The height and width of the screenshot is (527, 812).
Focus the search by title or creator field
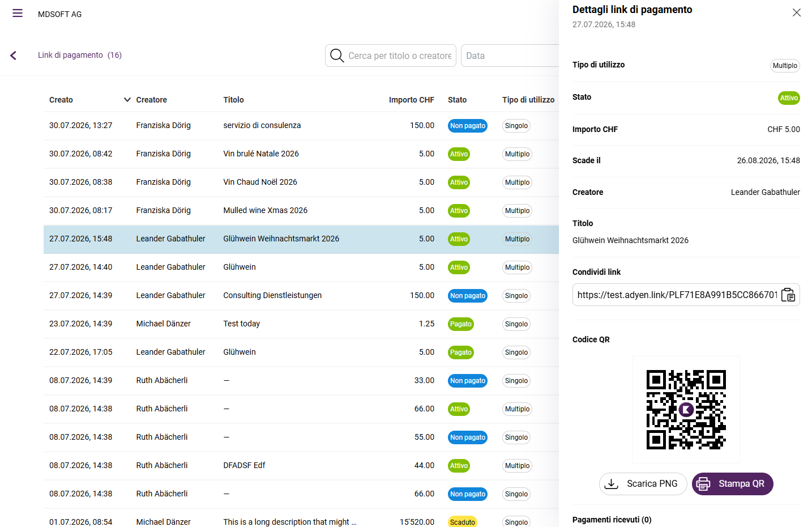pos(391,56)
